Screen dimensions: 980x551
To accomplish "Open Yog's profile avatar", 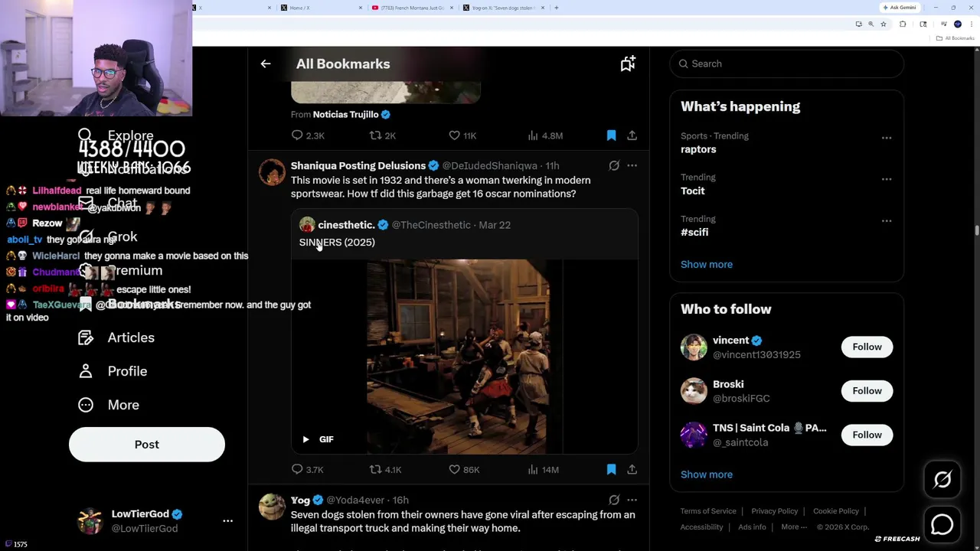I will [272, 507].
